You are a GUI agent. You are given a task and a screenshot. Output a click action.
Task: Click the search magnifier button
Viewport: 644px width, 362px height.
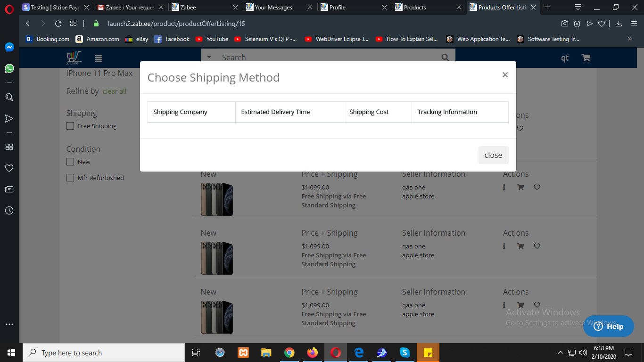tap(445, 58)
